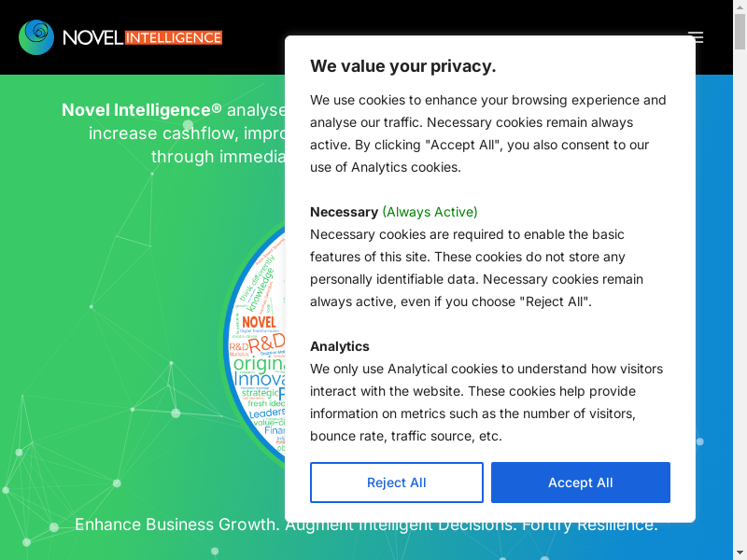Click the orange 'NOVEL' word in the cloud
The width and height of the screenshot is (747, 560).
(x=259, y=322)
